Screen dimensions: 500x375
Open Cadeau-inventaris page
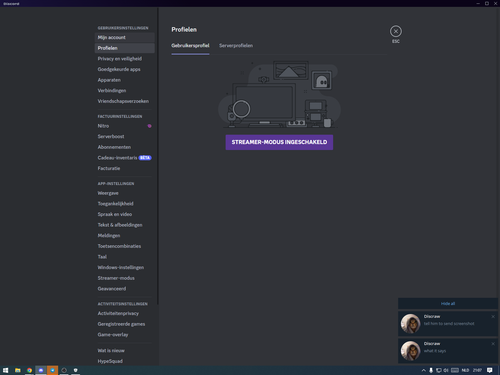pyautogui.click(x=125, y=158)
